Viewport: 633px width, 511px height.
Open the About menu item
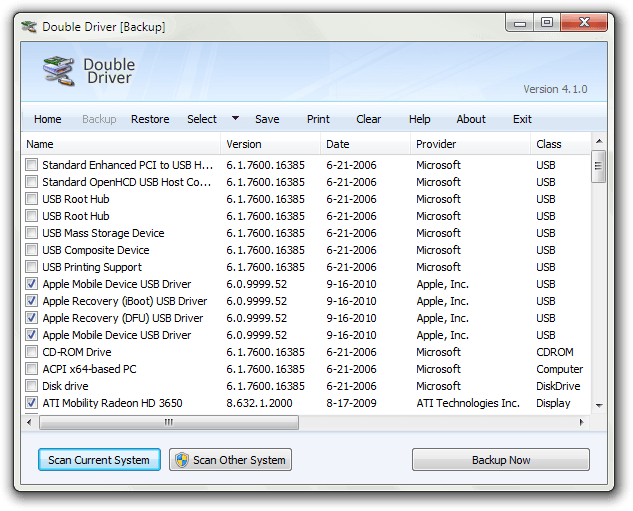click(471, 119)
